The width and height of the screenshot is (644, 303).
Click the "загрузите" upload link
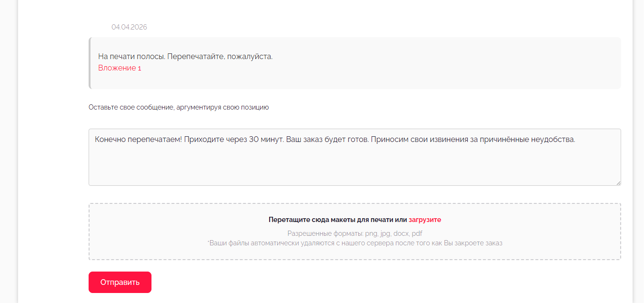pos(424,220)
